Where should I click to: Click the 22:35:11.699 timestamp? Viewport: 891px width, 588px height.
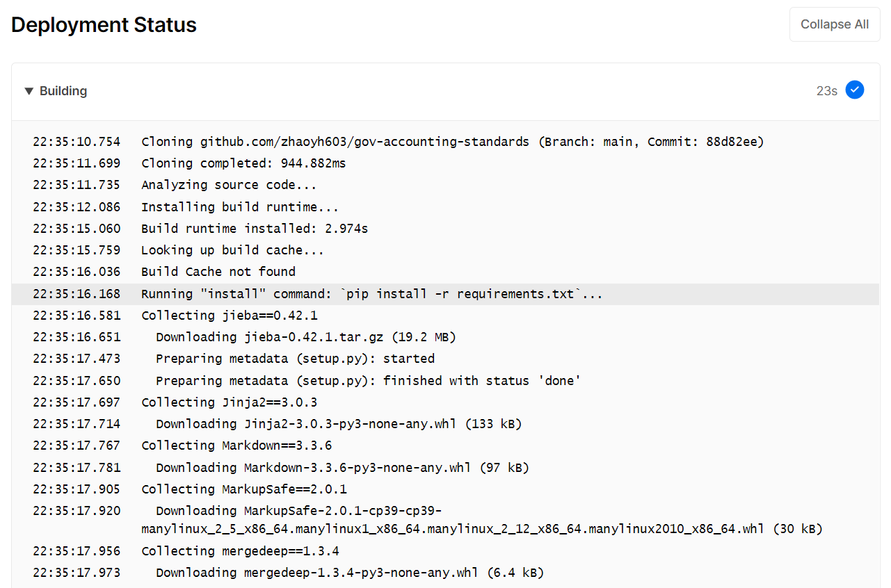tap(76, 163)
